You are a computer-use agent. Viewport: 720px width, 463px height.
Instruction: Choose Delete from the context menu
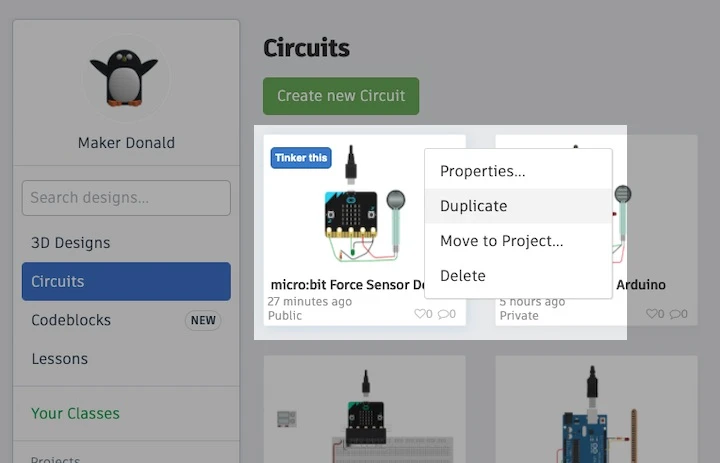(518, 276)
